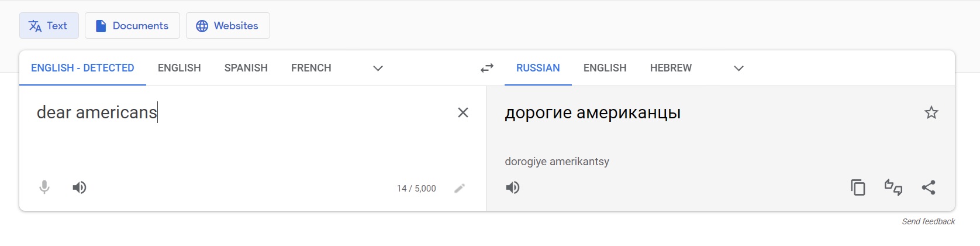This screenshot has height=246, width=980.
Task: Switch to Websites translation mode
Action: pyautogui.click(x=228, y=26)
